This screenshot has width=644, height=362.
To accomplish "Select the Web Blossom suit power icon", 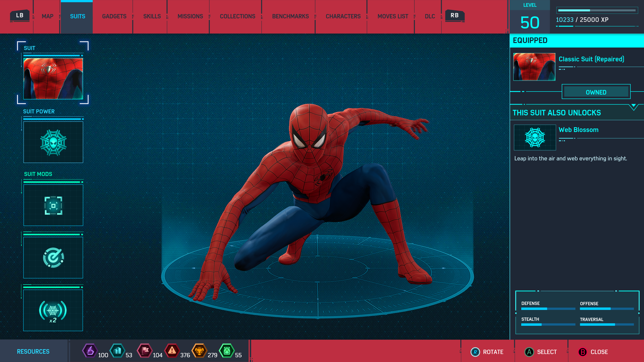I will (x=53, y=142).
